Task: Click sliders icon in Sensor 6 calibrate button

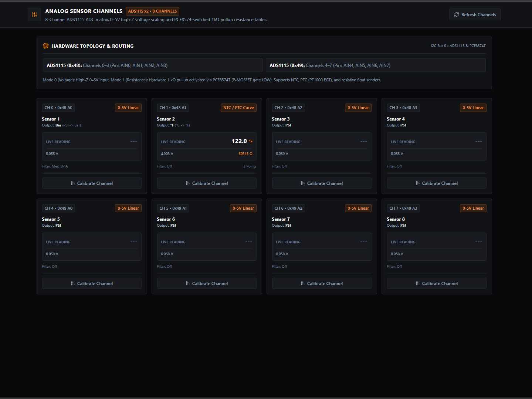Action: [x=188, y=283]
